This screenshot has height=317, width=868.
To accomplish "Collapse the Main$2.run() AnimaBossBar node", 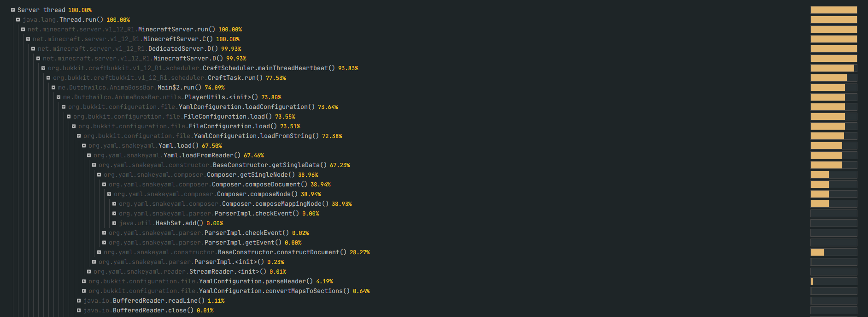I will pos(53,87).
